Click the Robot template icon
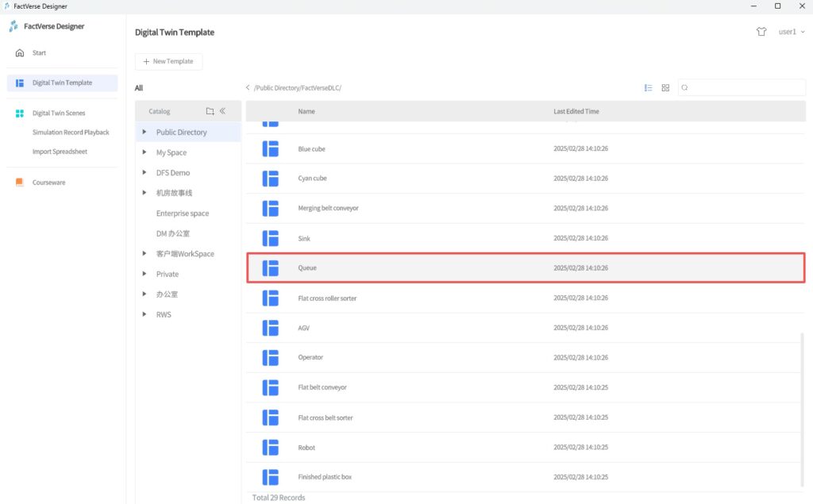The width and height of the screenshot is (813, 504). pyautogui.click(x=270, y=448)
